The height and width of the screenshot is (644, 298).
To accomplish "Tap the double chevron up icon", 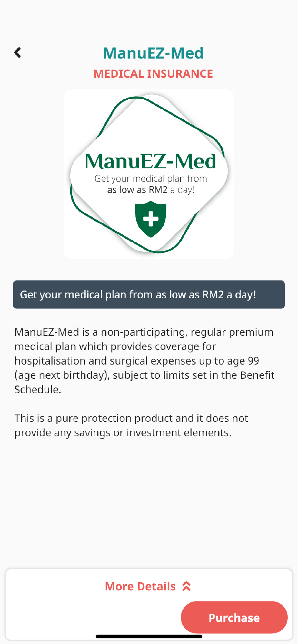I will [187, 586].
